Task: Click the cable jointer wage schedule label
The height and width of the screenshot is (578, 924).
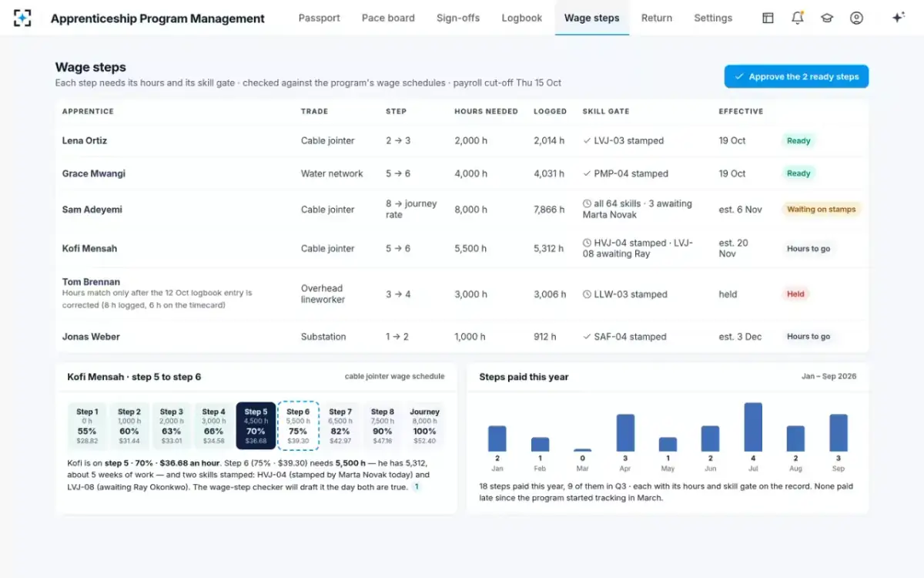Action: (x=394, y=377)
